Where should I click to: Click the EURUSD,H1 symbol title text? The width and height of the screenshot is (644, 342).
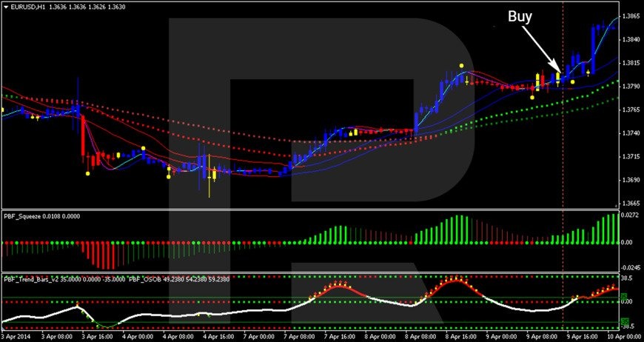pos(28,7)
